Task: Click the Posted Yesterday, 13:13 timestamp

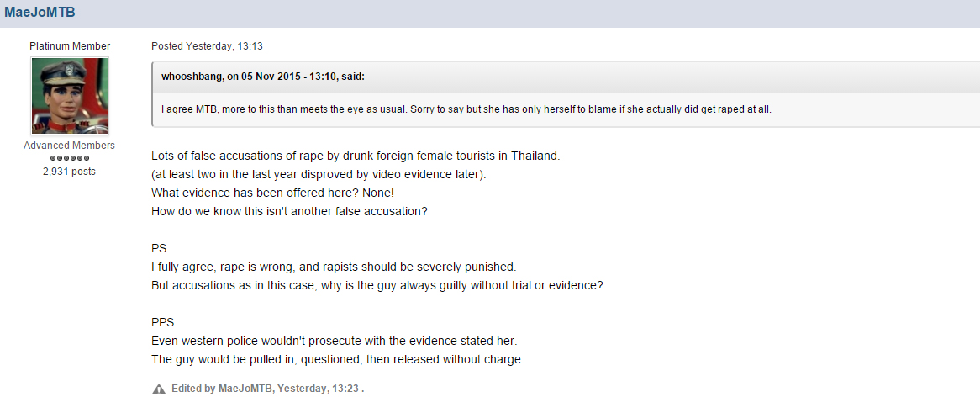Action: pyautogui.click(x=207, y=46)
